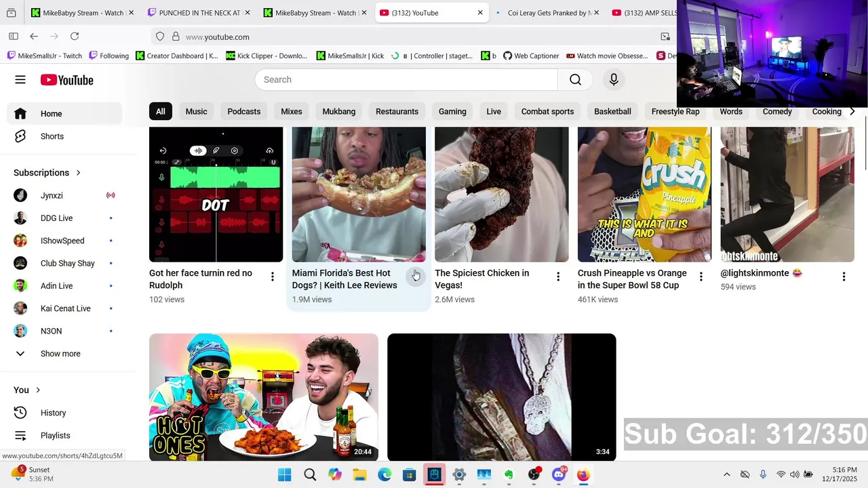Open the Home sidebar item
868x488 pixels.
64,114
